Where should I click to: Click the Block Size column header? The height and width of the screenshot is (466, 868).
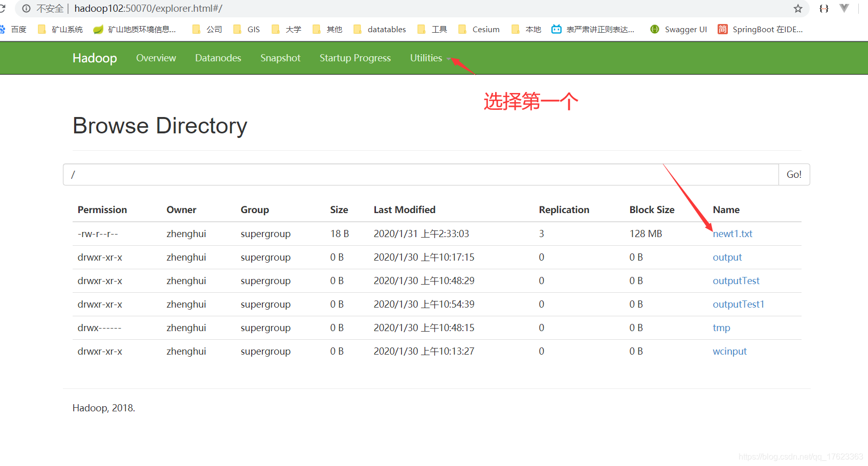(652, 210)
